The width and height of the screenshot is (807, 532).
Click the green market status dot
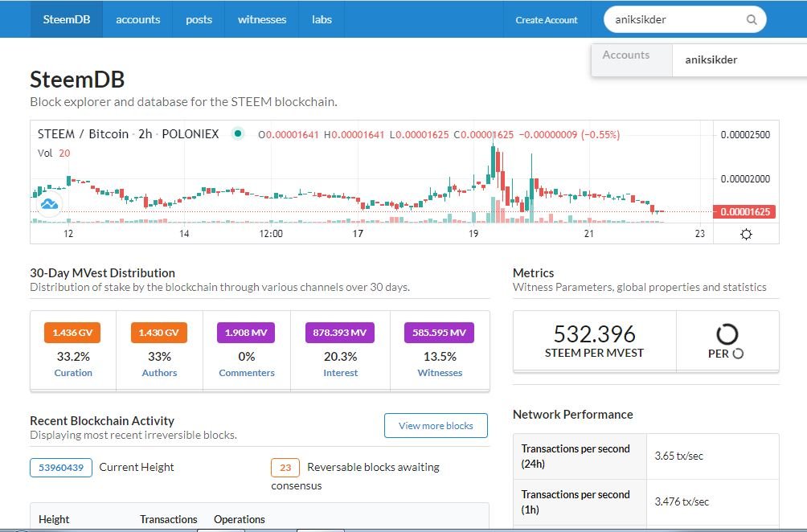(x=238, y=133)
